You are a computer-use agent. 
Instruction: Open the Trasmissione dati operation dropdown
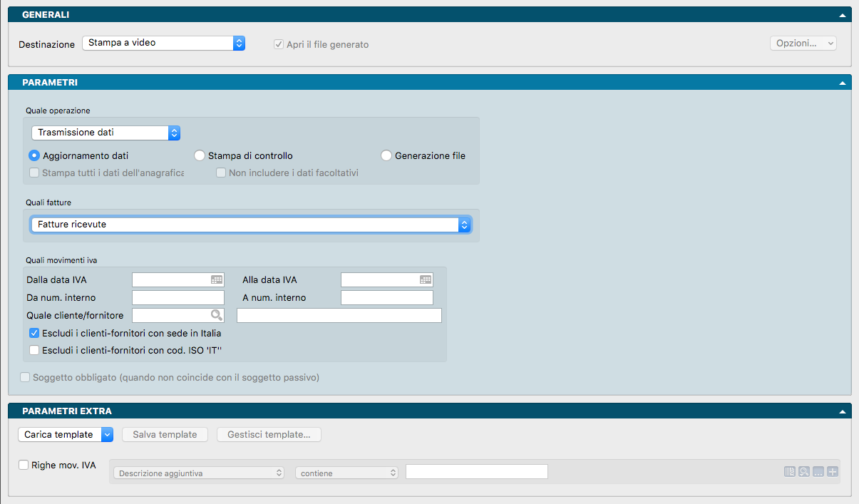point(106,133)
